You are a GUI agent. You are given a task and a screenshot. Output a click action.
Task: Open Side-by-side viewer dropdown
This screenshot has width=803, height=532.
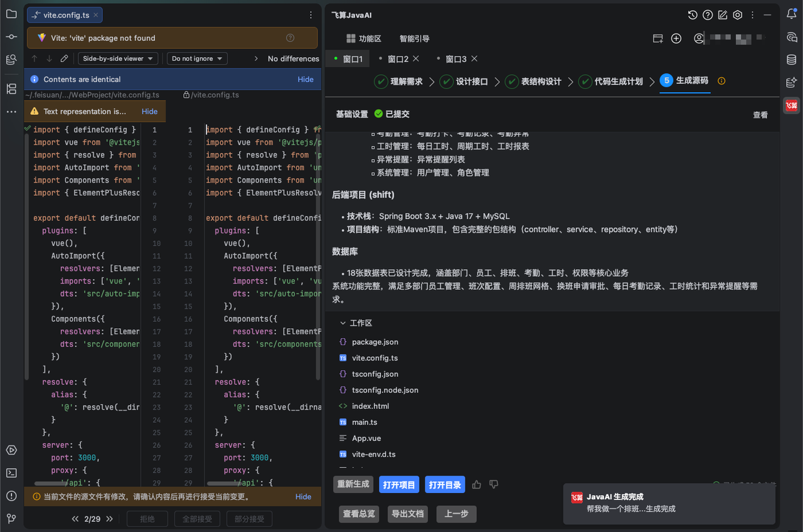[118, 58]
